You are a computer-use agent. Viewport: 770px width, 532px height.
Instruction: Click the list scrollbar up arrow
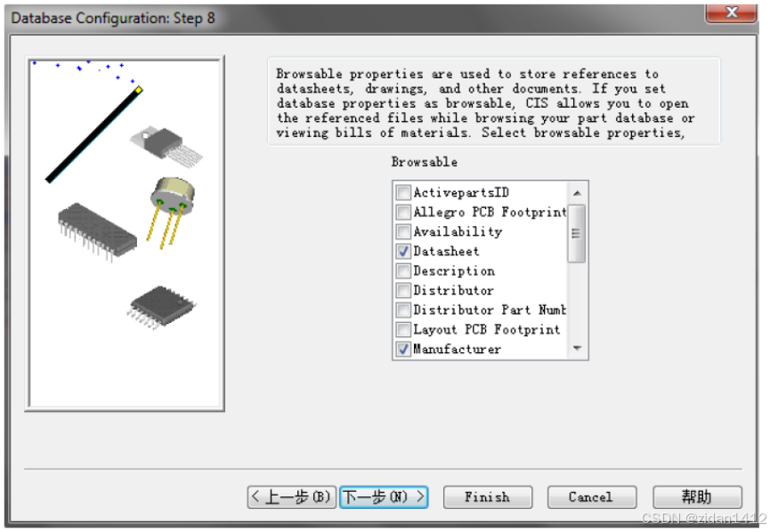[577, 193]
